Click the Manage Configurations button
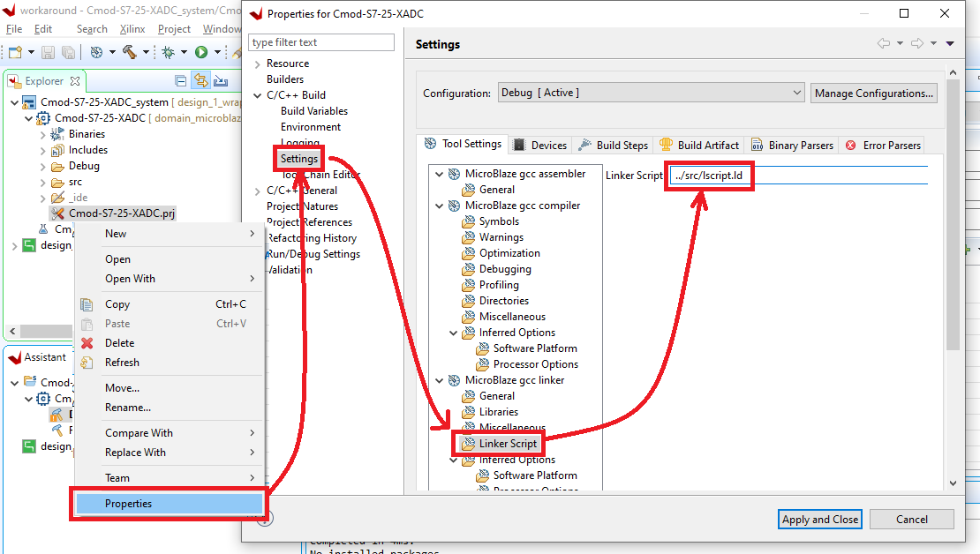Viewport: 980px width, 554px height. coord(874,93)
